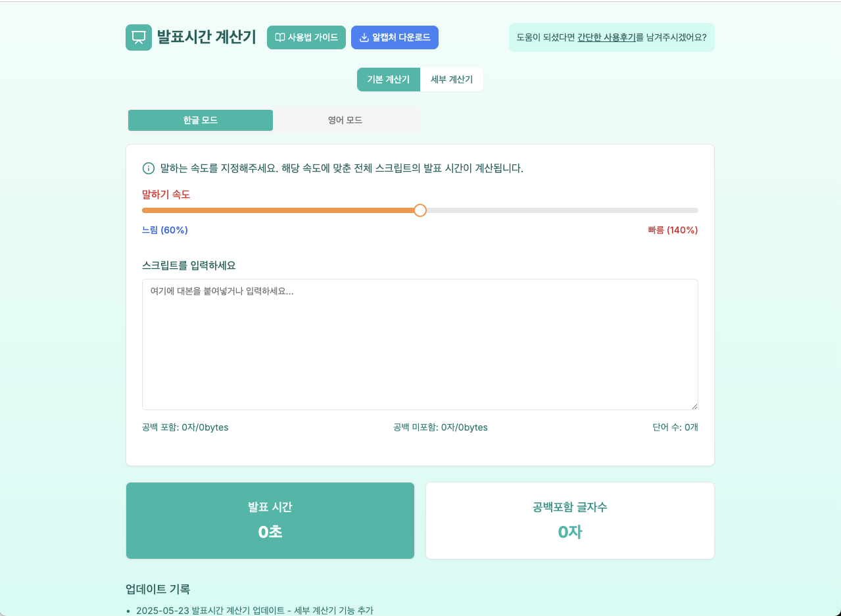The width and height of the screenshot is (841, 616).
Task: Click the info icon next to the speed instructions
Action: coord(147,168)
